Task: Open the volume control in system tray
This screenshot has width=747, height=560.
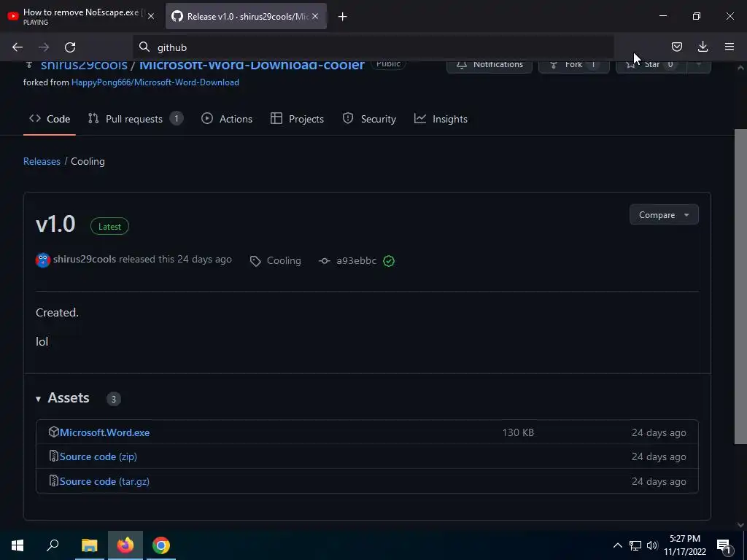Action: 652,545
